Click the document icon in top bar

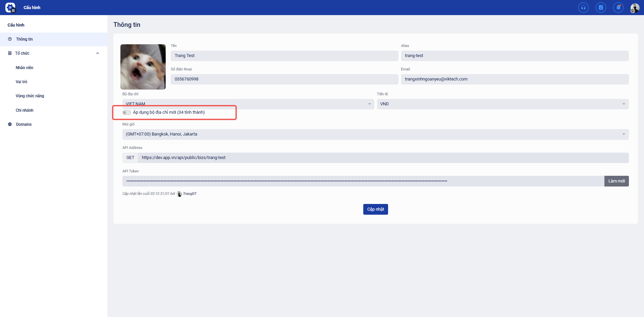coord(601,7)
